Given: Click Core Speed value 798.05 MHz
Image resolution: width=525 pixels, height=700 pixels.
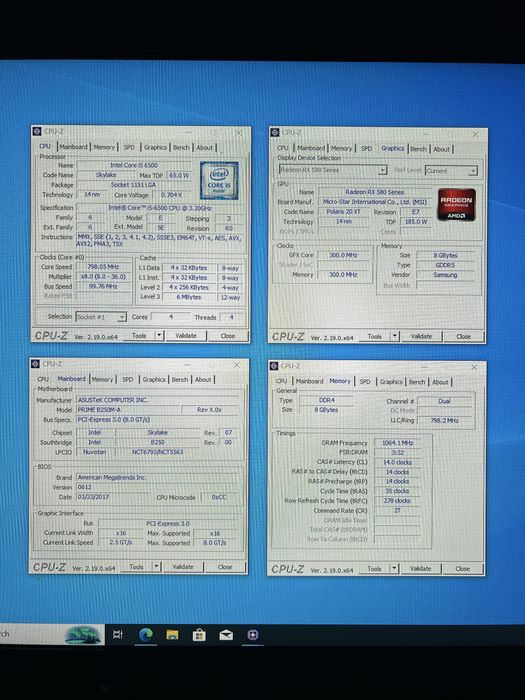Looking at the screenshot, I should pyautogui.click(x=104, y=267).
